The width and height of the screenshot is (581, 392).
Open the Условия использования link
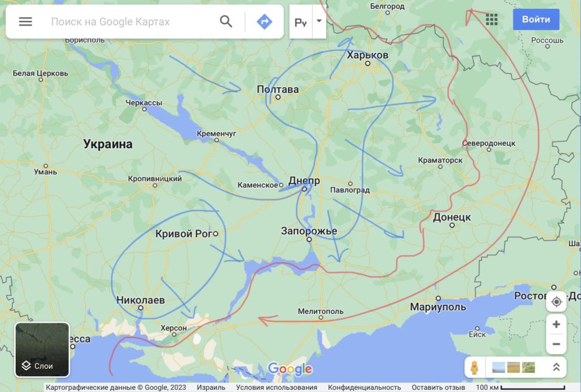tap(276, 387)
